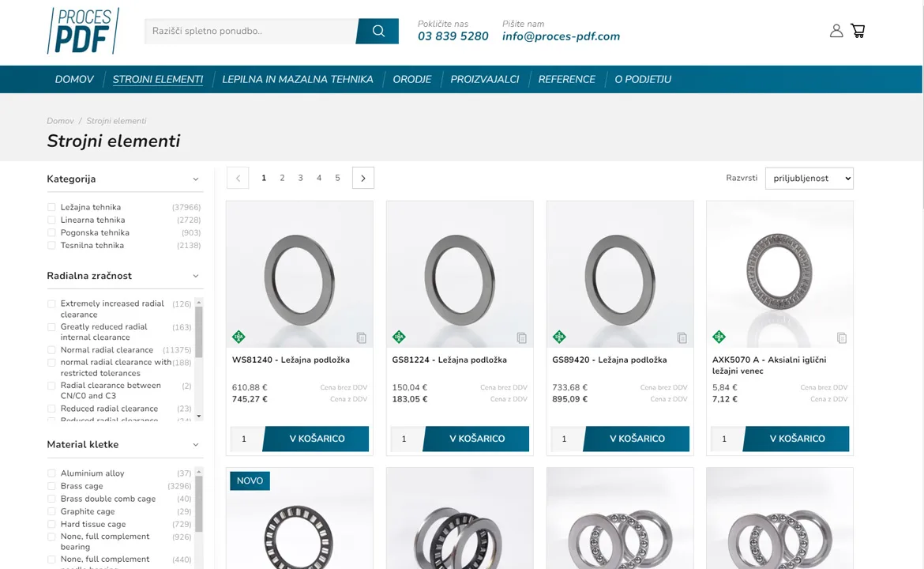Open LEPILNA IN MAZALNA TEHNIKA menu
This screenshot has height=569, width=924.
coord(298,79)
